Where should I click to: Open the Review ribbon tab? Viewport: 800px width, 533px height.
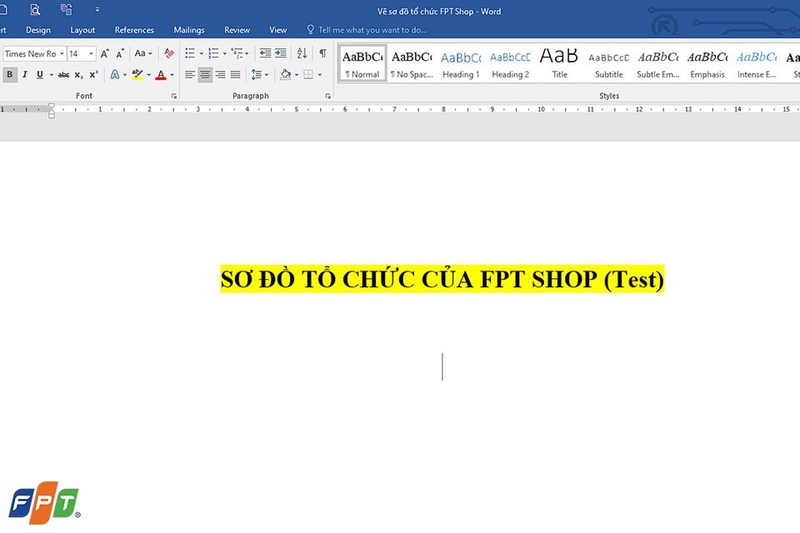click(x=237, y=30)
